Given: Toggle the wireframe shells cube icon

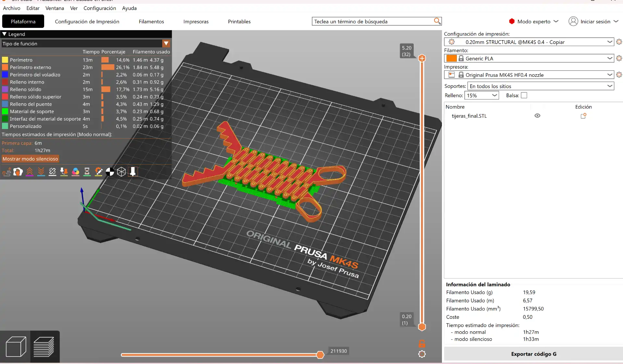Looking at the screenshot, I should (x=121, y=172).
